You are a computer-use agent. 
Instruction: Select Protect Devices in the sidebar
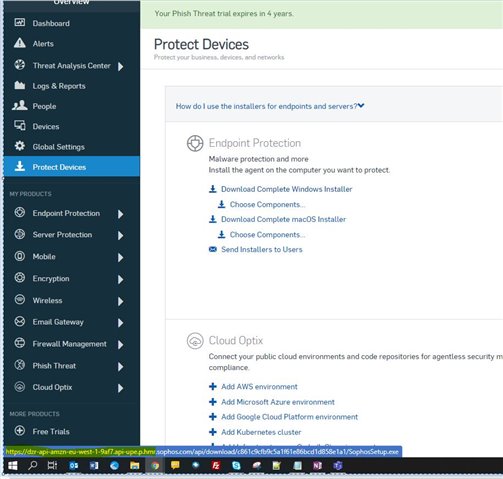tap(72, 166)
